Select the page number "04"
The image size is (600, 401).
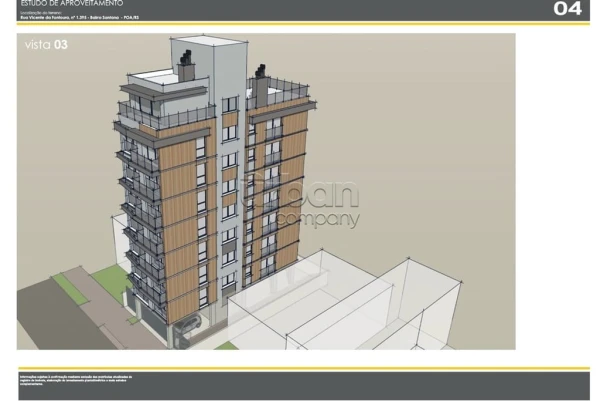click(567, 8)
